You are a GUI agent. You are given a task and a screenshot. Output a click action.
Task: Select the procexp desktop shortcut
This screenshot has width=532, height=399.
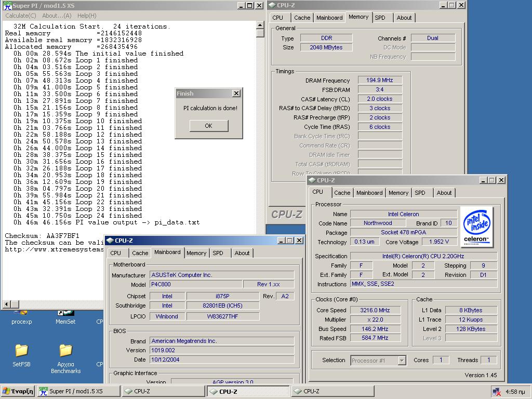pos(21,318)
